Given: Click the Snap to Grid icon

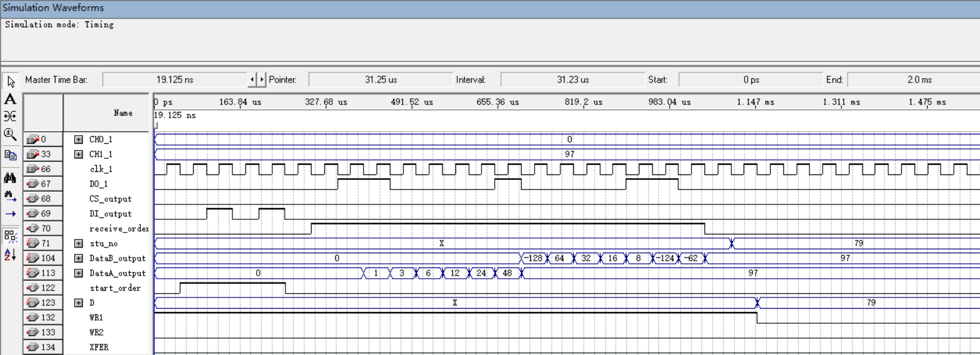Looking at the screenshot, I should click(x=10, y=236).
